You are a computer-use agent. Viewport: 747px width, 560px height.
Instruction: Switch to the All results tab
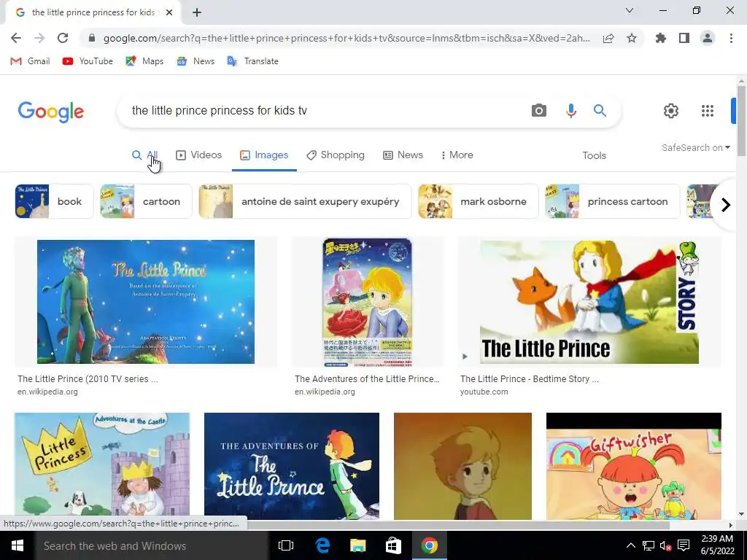(145, 155)
